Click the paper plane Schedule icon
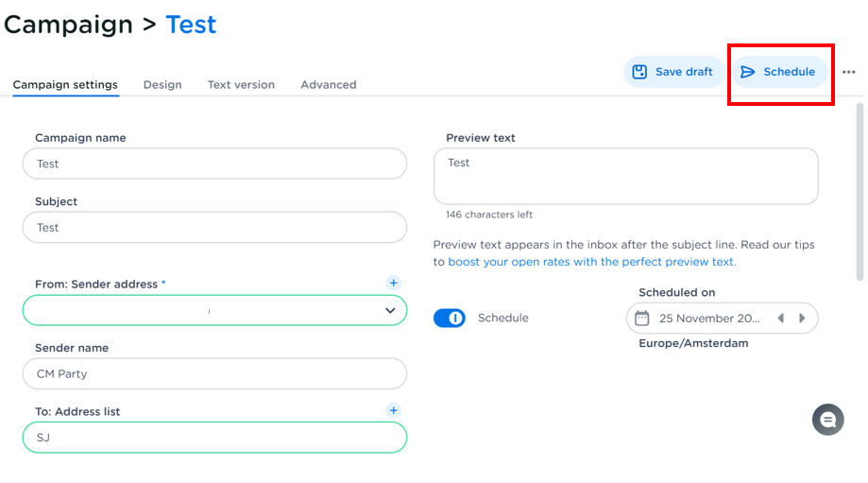Image resolution: width=868 pixels, height=483 pixels. [748, 72]
